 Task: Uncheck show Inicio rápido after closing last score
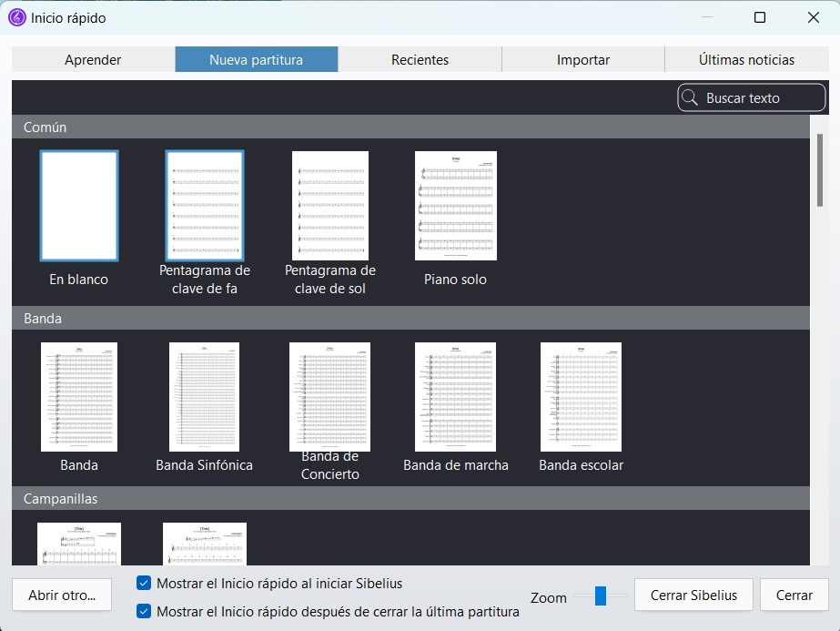(144, 612)
